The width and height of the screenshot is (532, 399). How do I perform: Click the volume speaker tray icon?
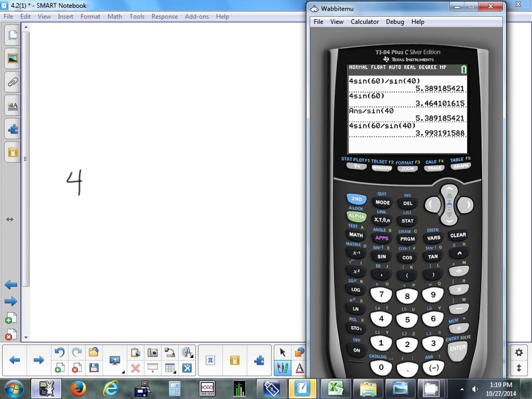click(475, 389)
